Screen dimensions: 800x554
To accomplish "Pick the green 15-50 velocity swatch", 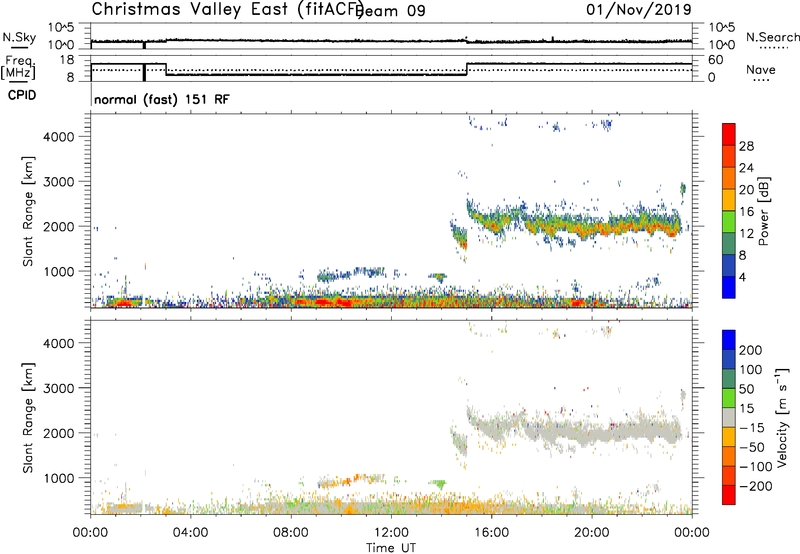I will click(x=729, y=398).
